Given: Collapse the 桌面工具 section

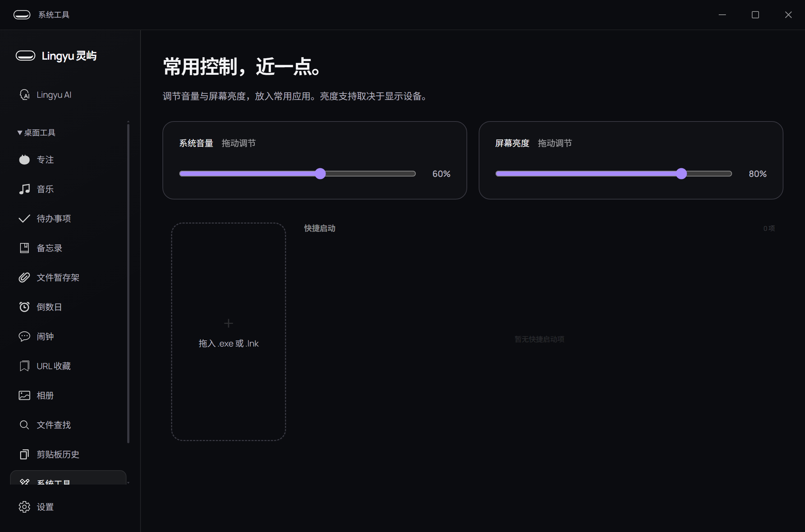Looking at the screenshot, I should click(x=36, y=133).
